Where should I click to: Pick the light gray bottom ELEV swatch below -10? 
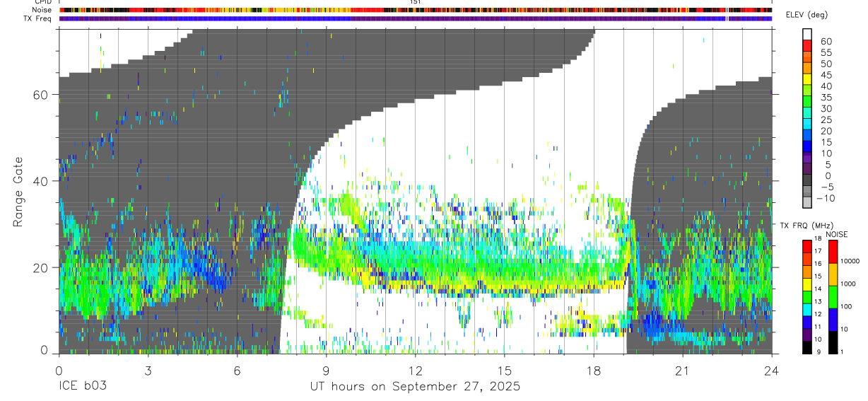tap(807, 204)
